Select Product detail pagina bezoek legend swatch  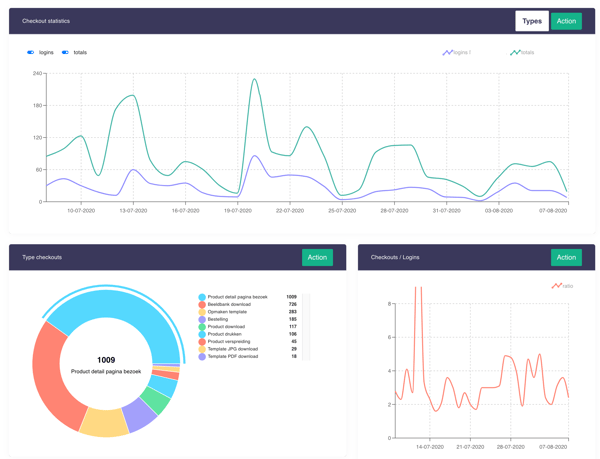(202, 297)
